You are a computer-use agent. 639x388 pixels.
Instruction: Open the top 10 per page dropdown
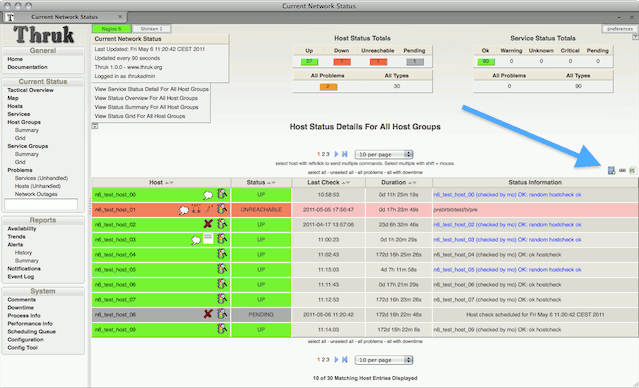383,154
